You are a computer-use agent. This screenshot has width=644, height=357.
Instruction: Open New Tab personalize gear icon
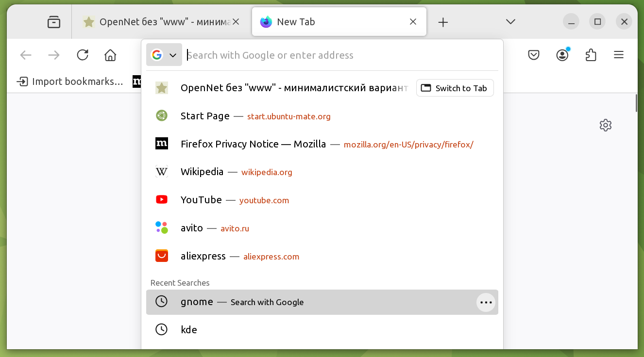pos(606,125)
